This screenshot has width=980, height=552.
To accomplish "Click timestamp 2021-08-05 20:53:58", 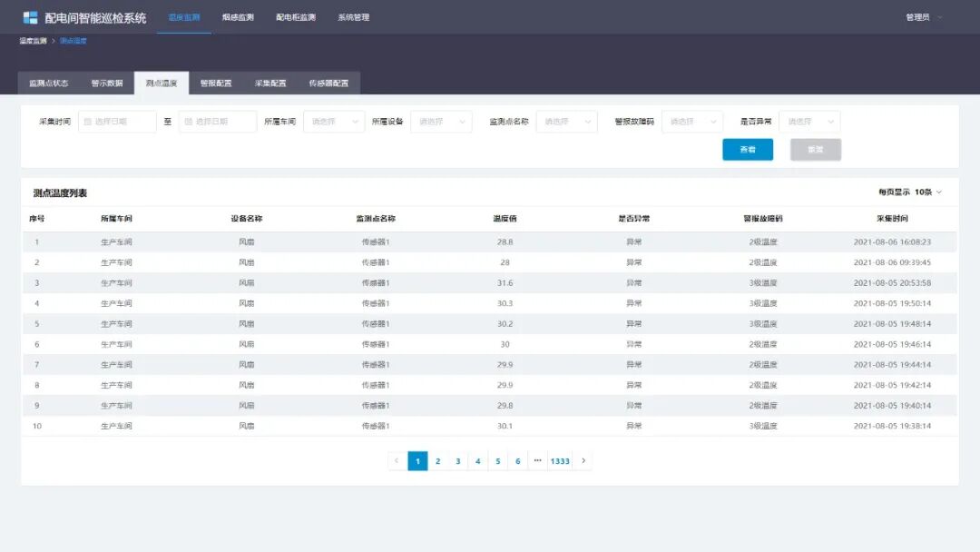I will (892, 283).
